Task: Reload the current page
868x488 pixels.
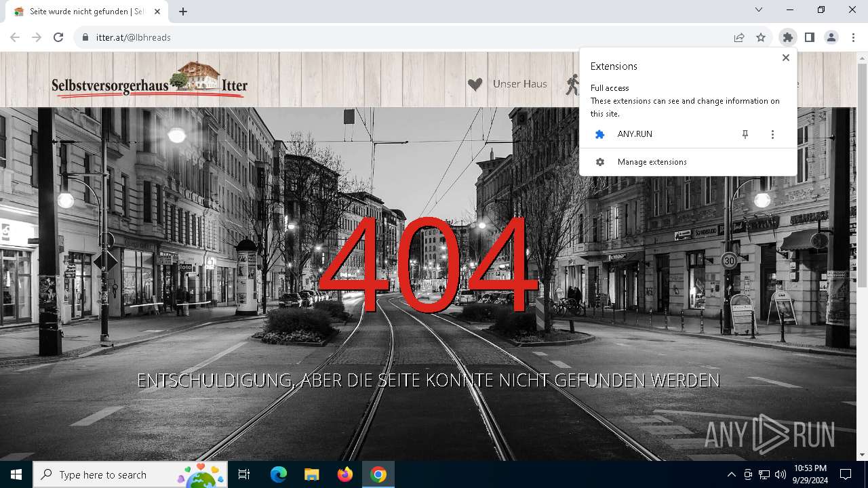Action: click(x=58, y=37)
